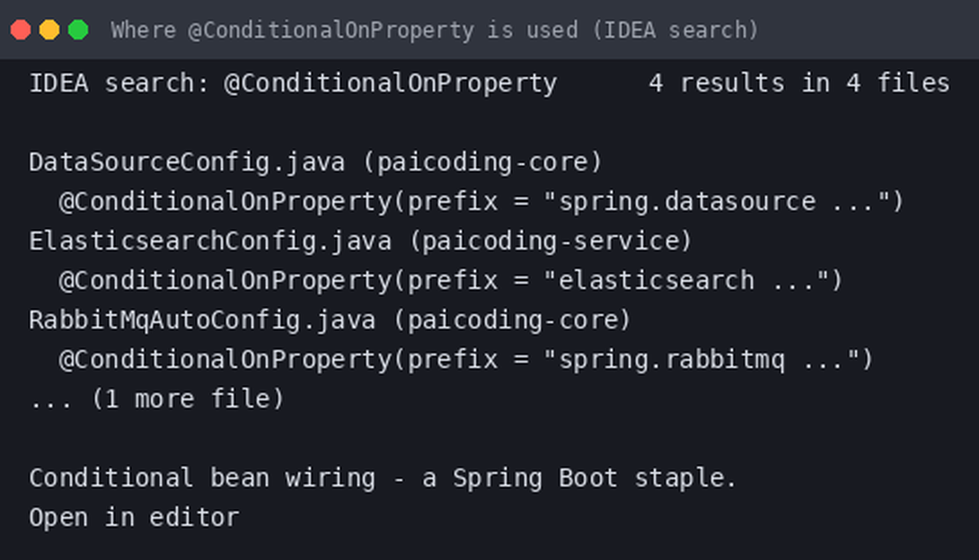The image size is (979, 560).
Task: Click the green maximize window button
Action: pos(78,30)
